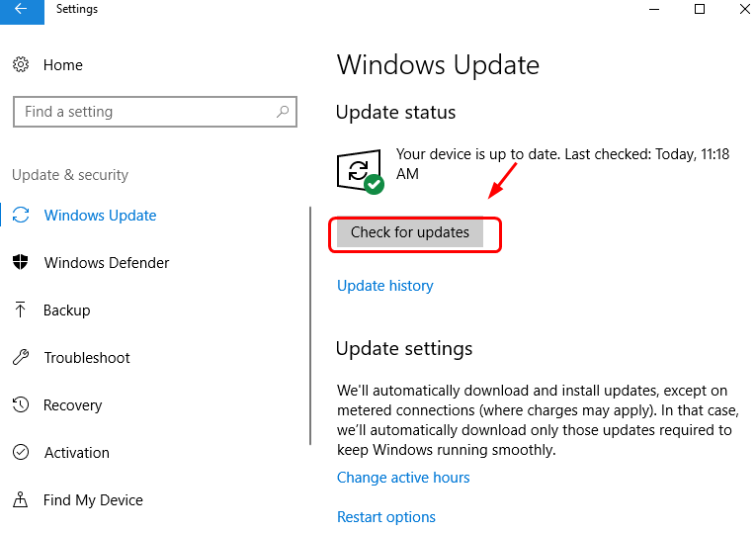Click the Activation checkmark circle icon
Viewport: 756px width, 533px height.
pyautogui.click(x=21, y=453)
